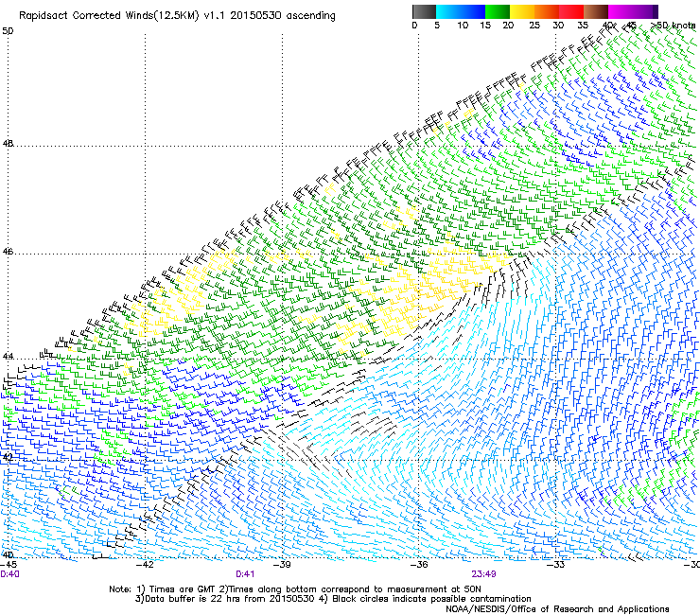Click the longitude label '-39'
The image size is (700, 615).
coord(282,565)
